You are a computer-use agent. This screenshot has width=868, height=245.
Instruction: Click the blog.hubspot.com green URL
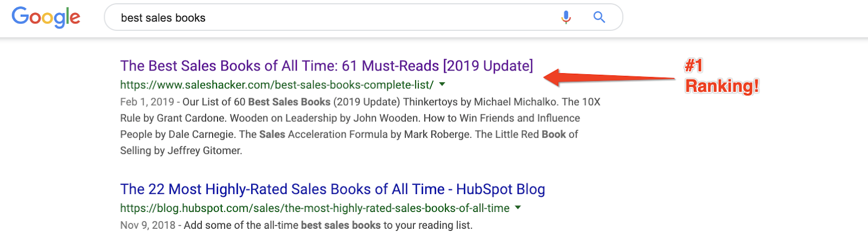pos(315,208)
